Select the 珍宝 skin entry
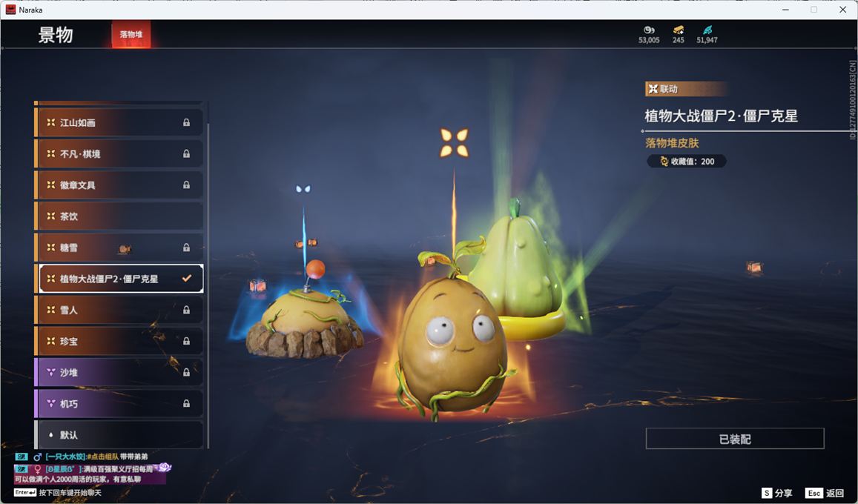 click(119, 341)
